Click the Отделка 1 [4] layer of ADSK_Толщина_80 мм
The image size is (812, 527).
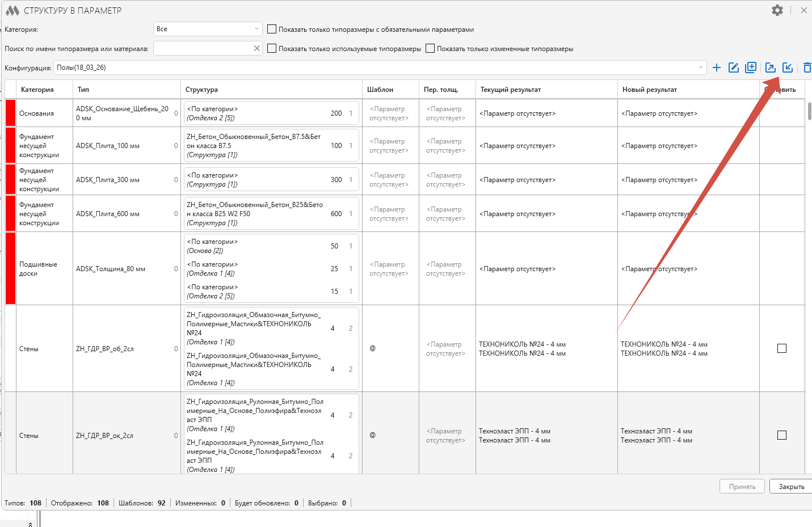coord(271,269)
